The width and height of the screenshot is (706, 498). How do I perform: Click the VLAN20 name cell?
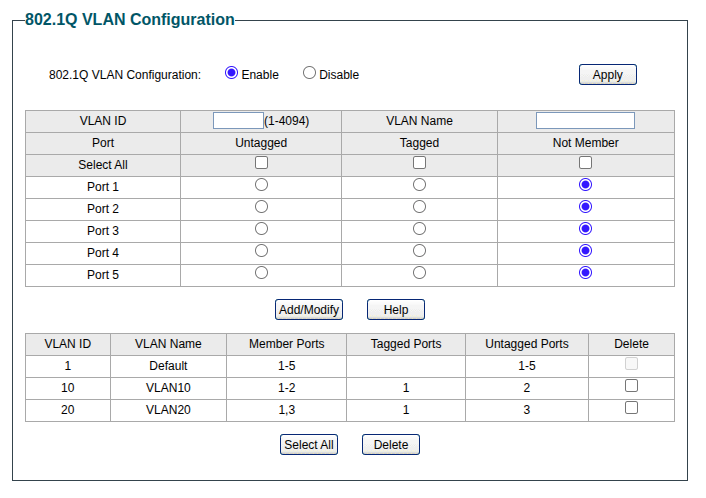(x=168, y=410)
